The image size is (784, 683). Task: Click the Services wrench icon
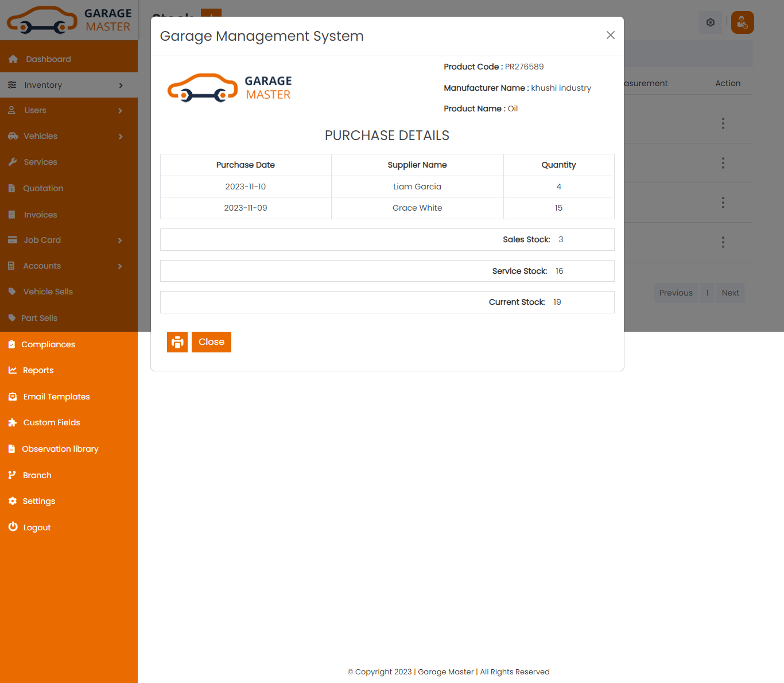[x=13, y=162]
